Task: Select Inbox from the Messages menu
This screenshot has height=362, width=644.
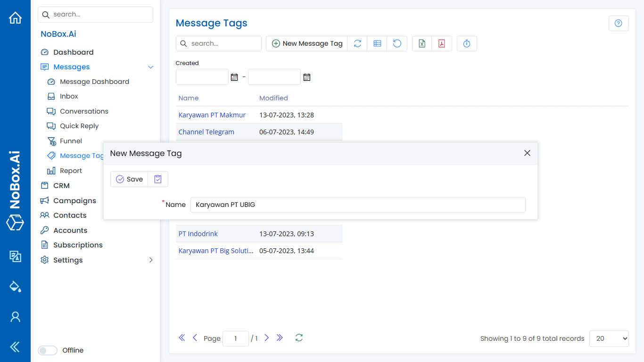Action: coord(69,96)
